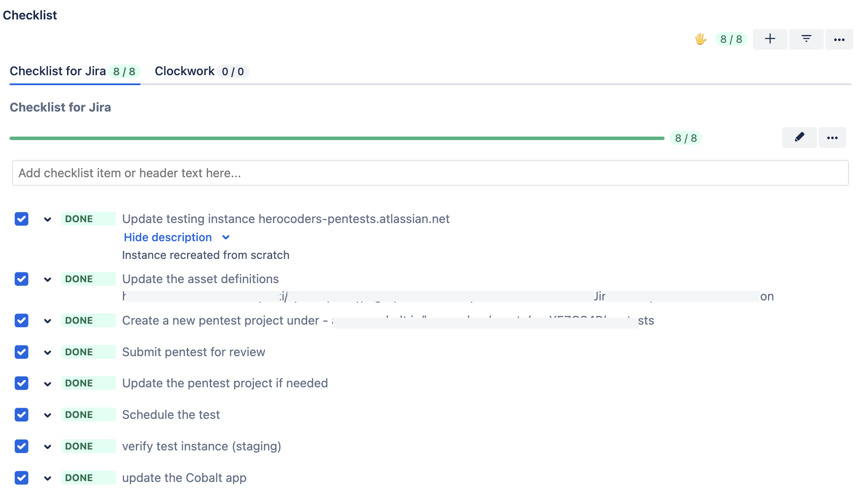Hide the description of the first item
Viewport: 861px width, 504px height.
(x=168, y=237)
